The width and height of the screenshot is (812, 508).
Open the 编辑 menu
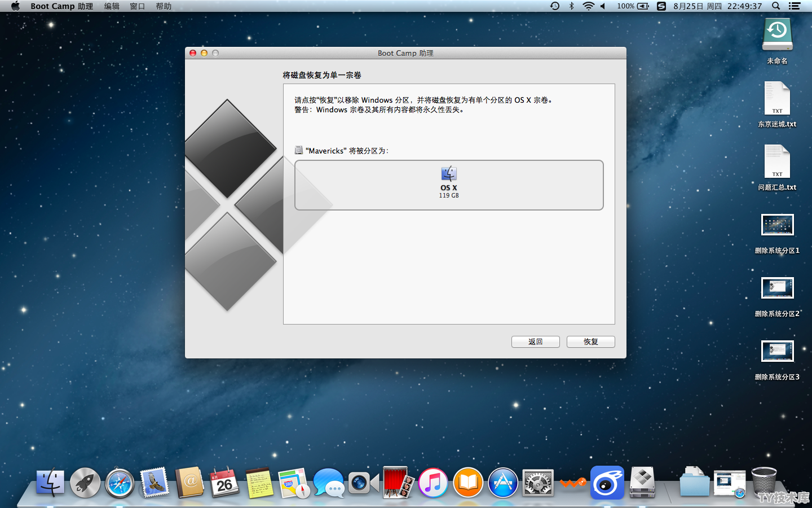(x=112, y=6)
